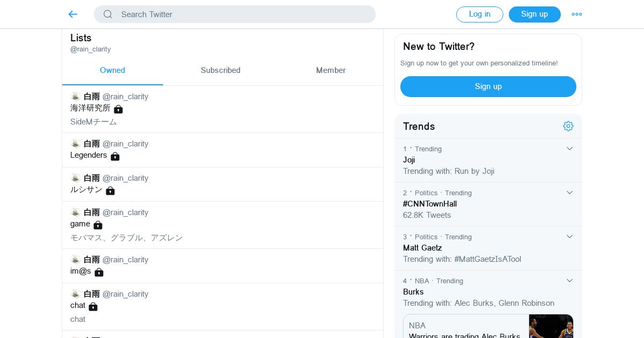The height and width of the screenshot is (338, 644).
Task: Open Warriors trade news thumbnail
Action: pos(551,326)
